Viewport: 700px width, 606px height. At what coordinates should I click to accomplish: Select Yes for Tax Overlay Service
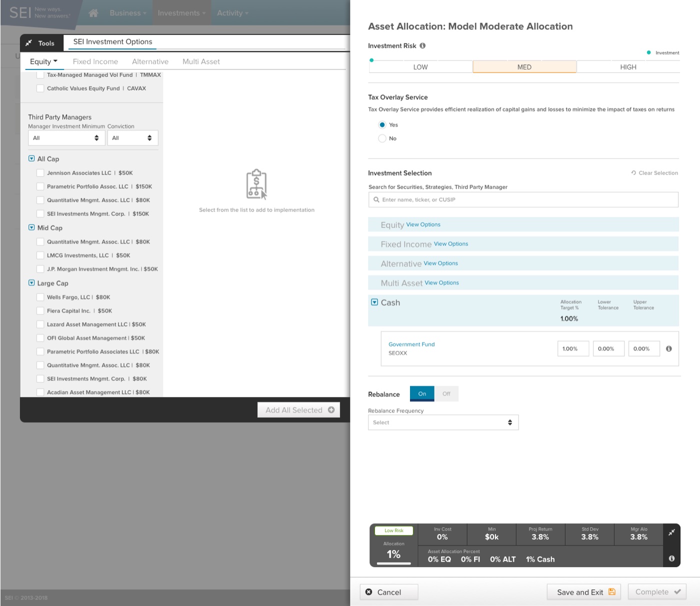382,124
